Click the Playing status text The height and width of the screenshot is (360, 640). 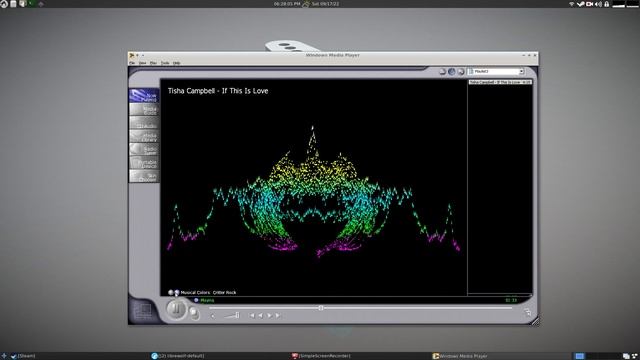point(207,300)
